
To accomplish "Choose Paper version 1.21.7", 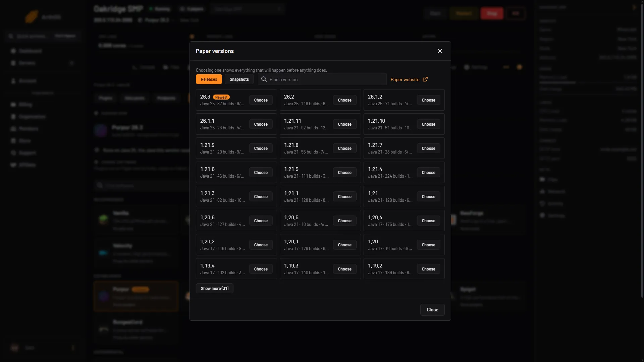I will click(429, 148).
